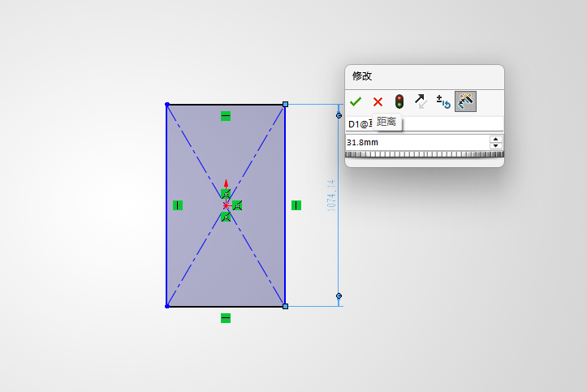The height and width of the screenshot is (392, 587).
Task: Click the bottom-left rectangle corner point
Action: point(167,306)
